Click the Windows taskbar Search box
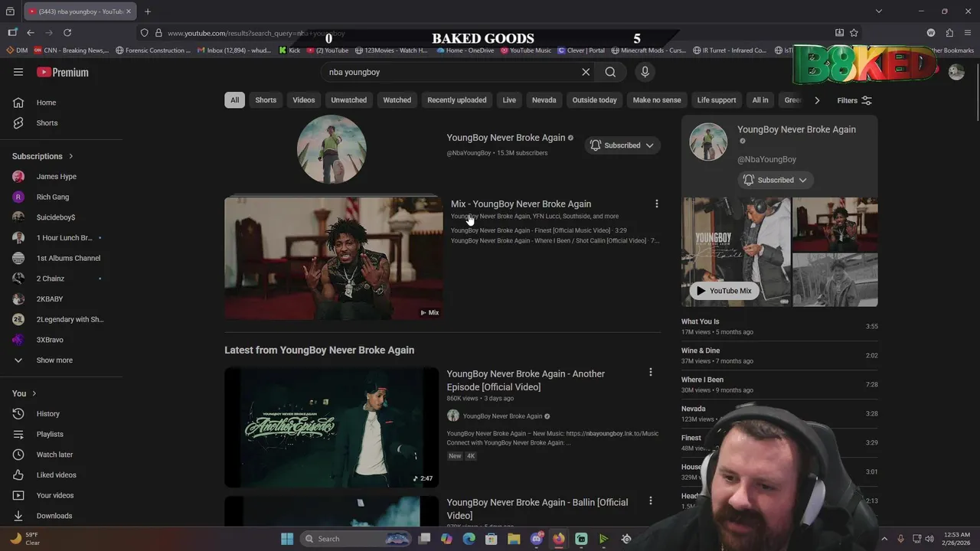980x551 pixels. pyautogui.click(x=357, y=539)
